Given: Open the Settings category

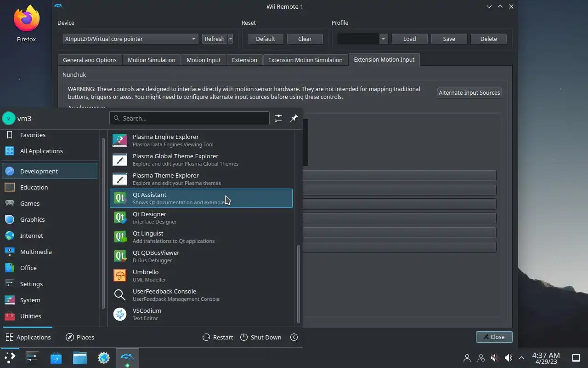Looking at the screenshot, I should tap(50, 284).
